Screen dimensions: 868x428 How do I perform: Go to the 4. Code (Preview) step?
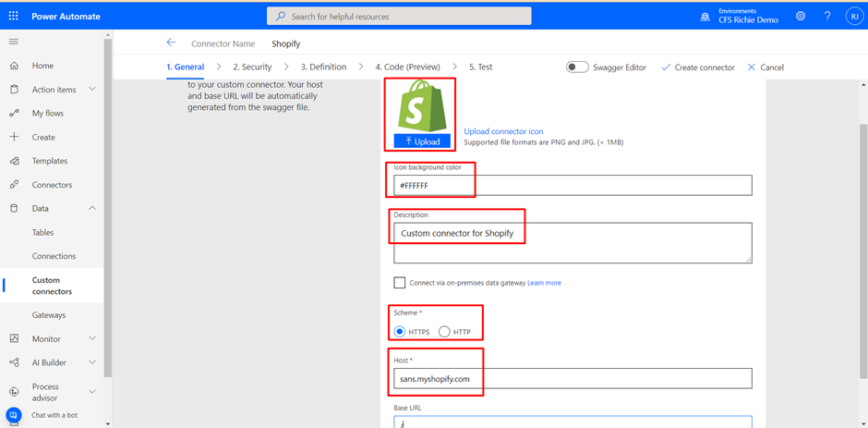click(408, 67)
